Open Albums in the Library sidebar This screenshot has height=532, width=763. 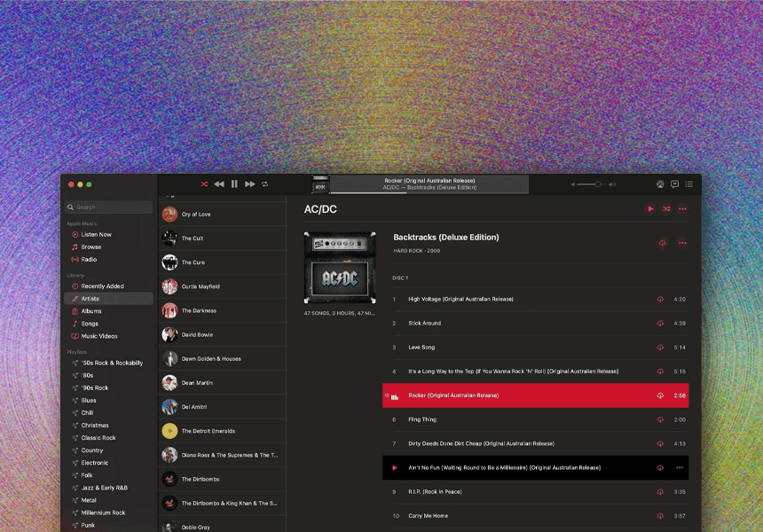(91, 311)
